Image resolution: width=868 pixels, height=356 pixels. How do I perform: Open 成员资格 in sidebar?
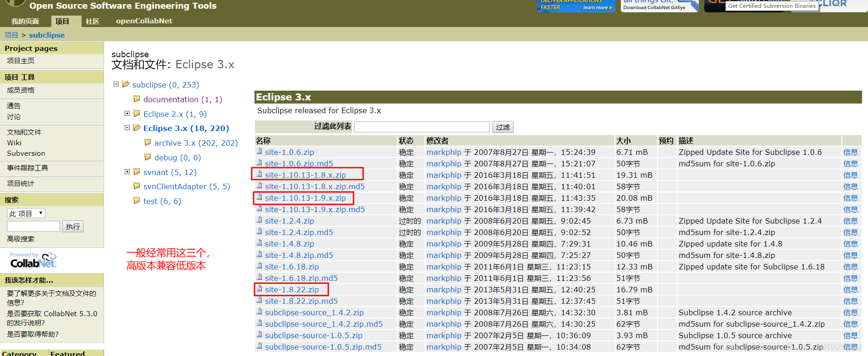pyautogui.click(x=21, y=90)
